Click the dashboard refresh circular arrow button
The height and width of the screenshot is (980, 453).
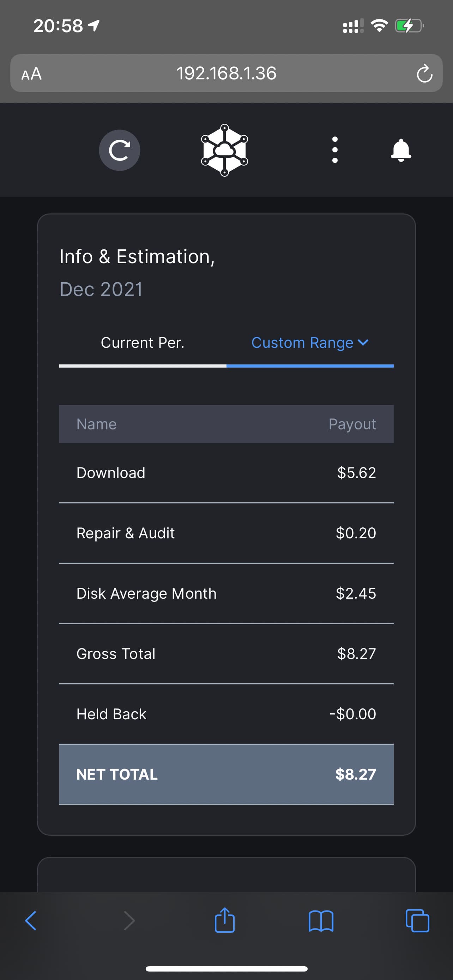pyautogui.click(x=120, y=150)
